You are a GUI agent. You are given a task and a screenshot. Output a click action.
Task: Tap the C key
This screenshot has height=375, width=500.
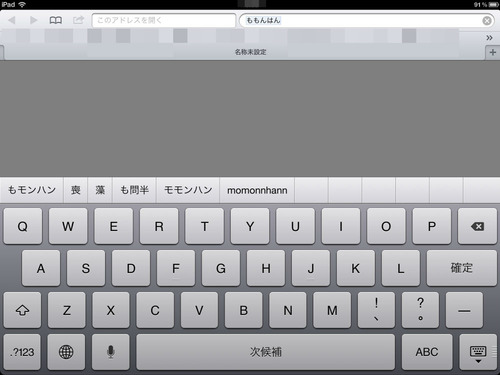pyautogui.click(x=155, y=310)
